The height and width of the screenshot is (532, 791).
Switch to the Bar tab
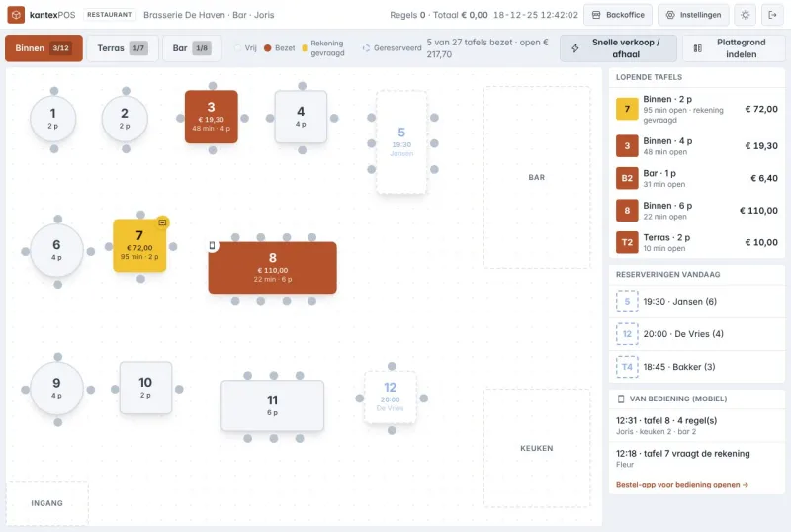(192, 48)
